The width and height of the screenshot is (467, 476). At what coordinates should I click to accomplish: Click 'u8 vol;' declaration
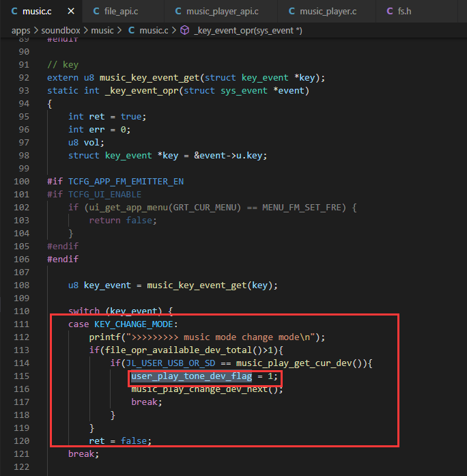[86, 142]
